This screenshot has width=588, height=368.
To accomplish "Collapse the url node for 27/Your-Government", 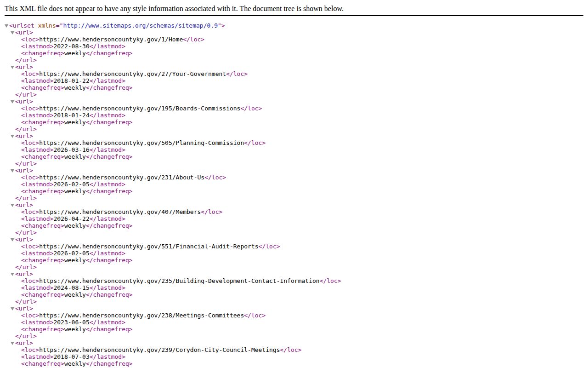I will pos(13,67).
